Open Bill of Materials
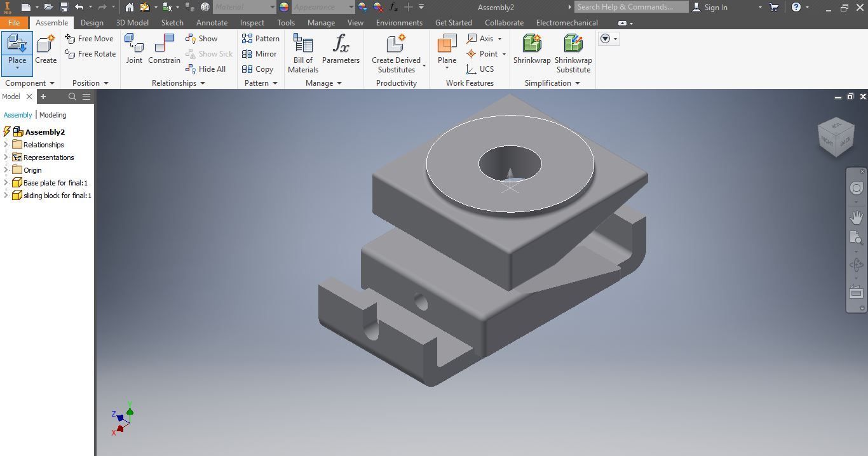 click(303, 53)
